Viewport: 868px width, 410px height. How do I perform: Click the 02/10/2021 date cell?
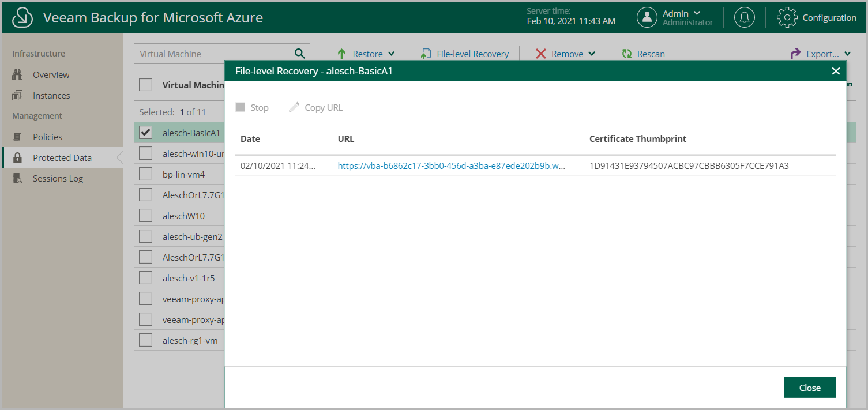coord(278,165)
